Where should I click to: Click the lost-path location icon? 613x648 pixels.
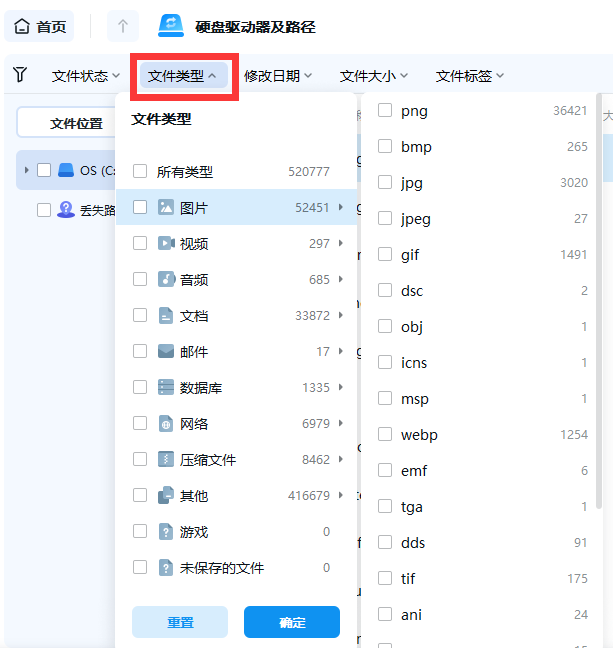pyautogui.click(x=66, y=210)
